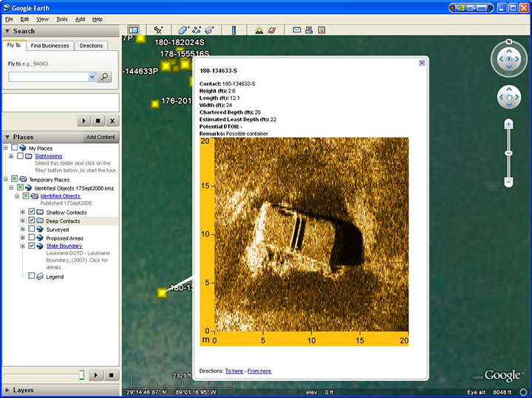Email the view with envelope icon
This screenshot has height=398, width=532.
[x=296, y=30]
